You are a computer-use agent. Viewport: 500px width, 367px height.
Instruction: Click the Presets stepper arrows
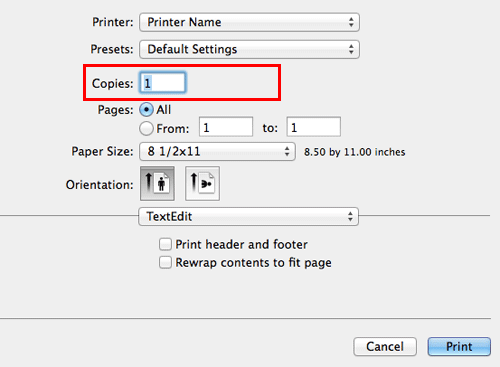(x=351, y=49)
